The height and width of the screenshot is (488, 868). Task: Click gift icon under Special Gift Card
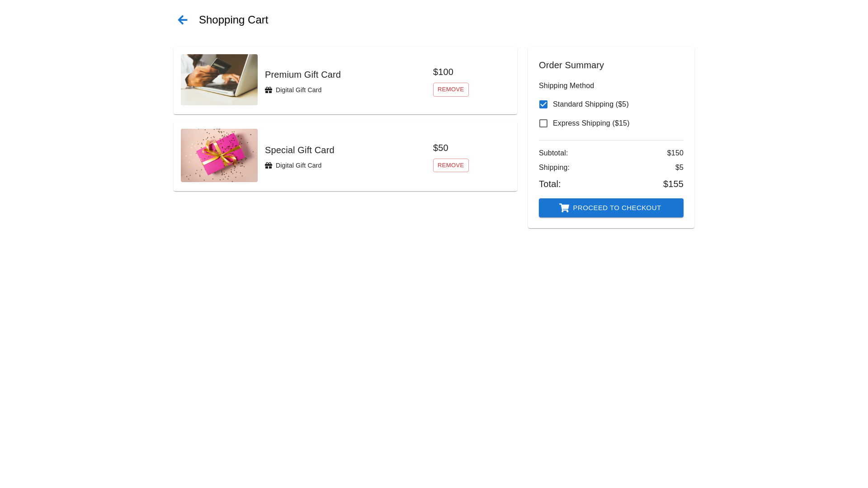click(269, 165)
